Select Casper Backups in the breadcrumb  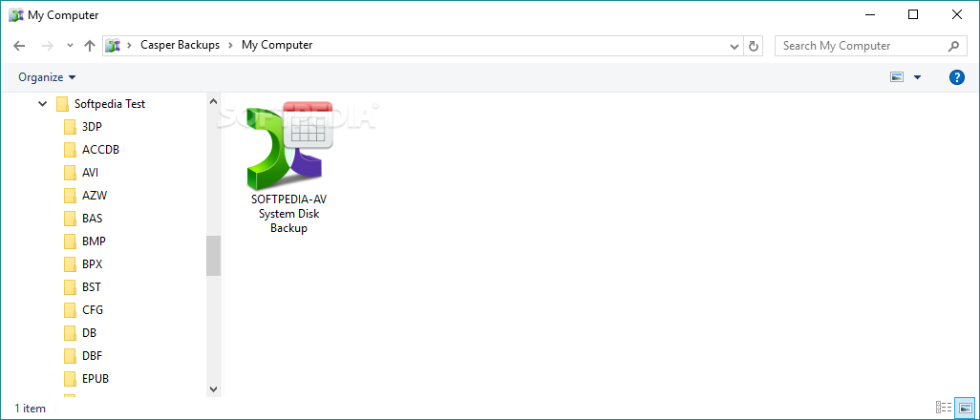point(180,45)
